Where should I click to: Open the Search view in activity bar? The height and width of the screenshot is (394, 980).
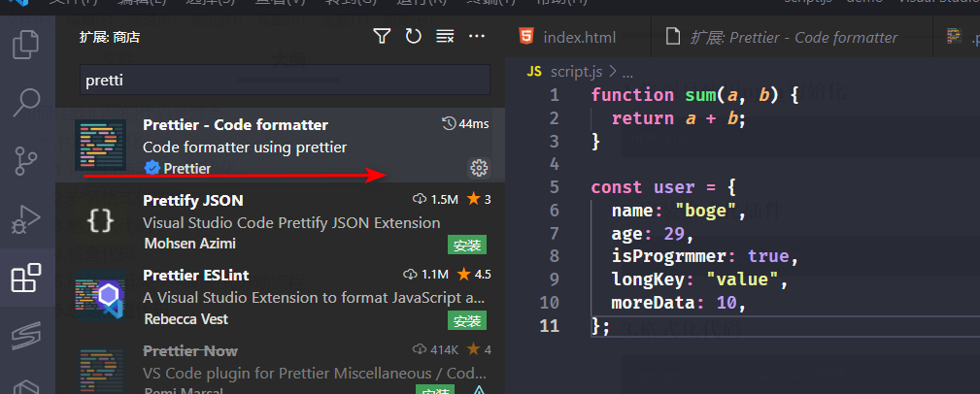click(27, 101)
